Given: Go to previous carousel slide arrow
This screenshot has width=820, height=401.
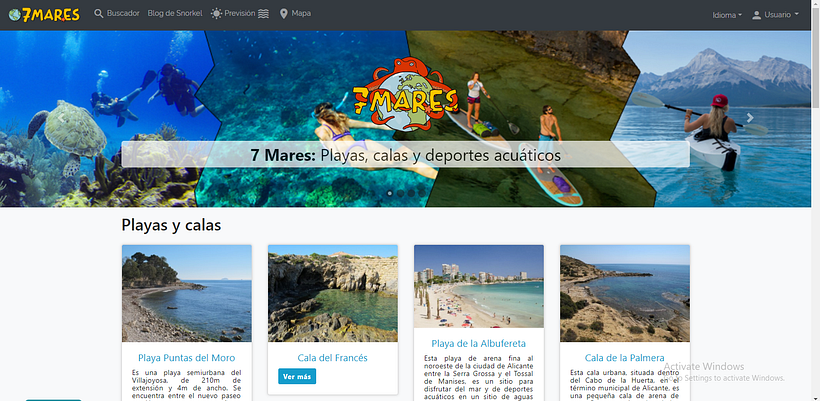Looking at the screenshot, I should pyautogui.click(x=61, y=118).
